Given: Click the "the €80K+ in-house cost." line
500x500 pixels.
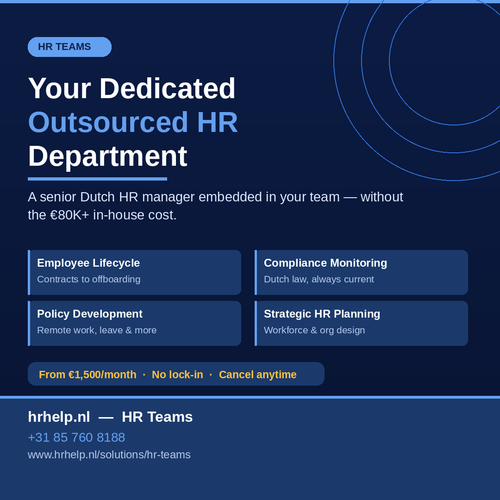Looking at the screenshot, I should click(102, 215).
